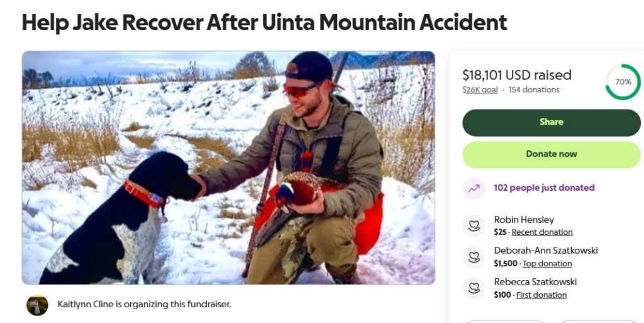This screenshot has height=323, width=644.
Task: Click the 154 donations count
Action: pos(534,89)
